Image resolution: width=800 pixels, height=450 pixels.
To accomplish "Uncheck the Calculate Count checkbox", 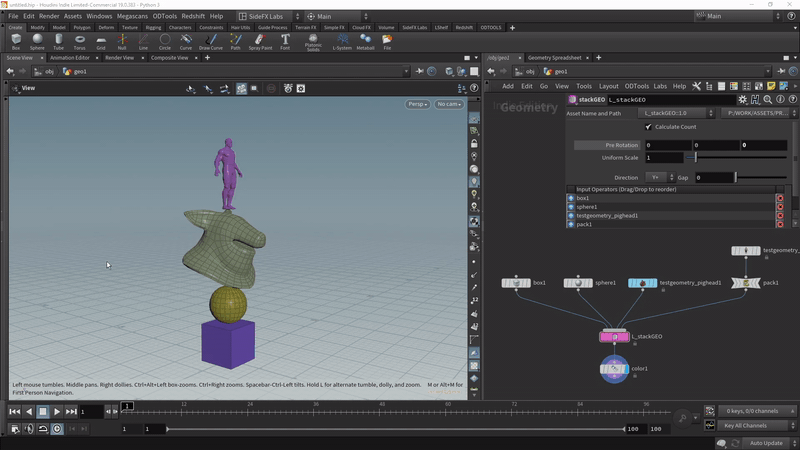I will (x=648, y=127).
